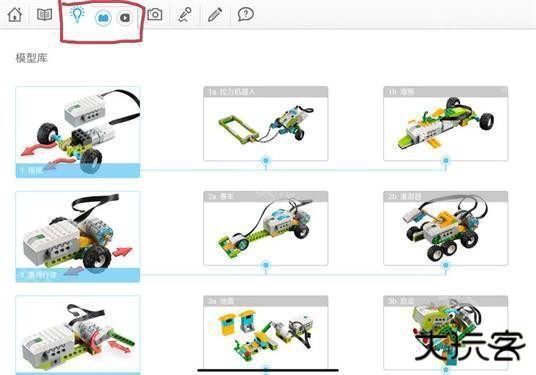Select the lightbulb design library icon
This screenshot has width=536, height=375.
point(77,14)
